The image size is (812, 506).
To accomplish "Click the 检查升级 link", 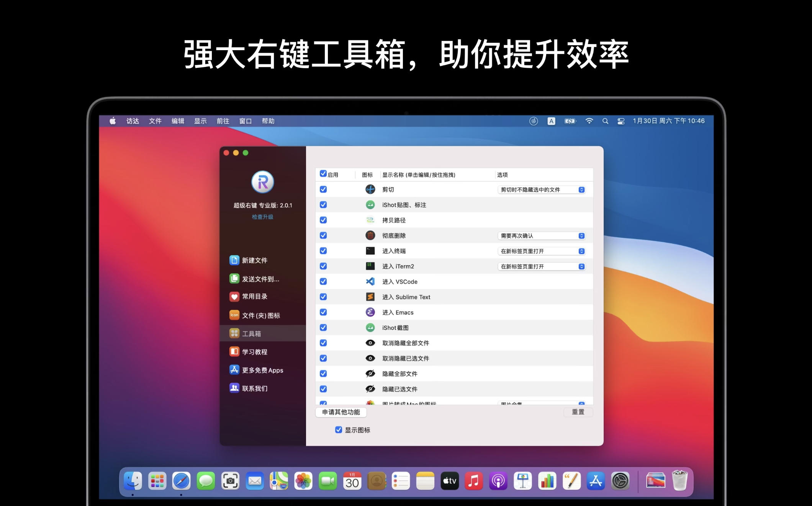I will (262, 217).
